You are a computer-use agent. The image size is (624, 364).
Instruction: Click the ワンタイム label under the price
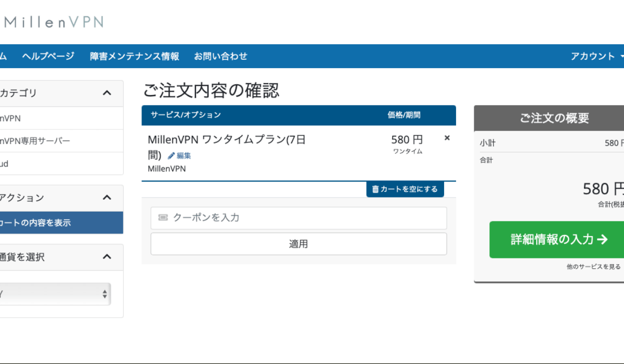point(408,151)
